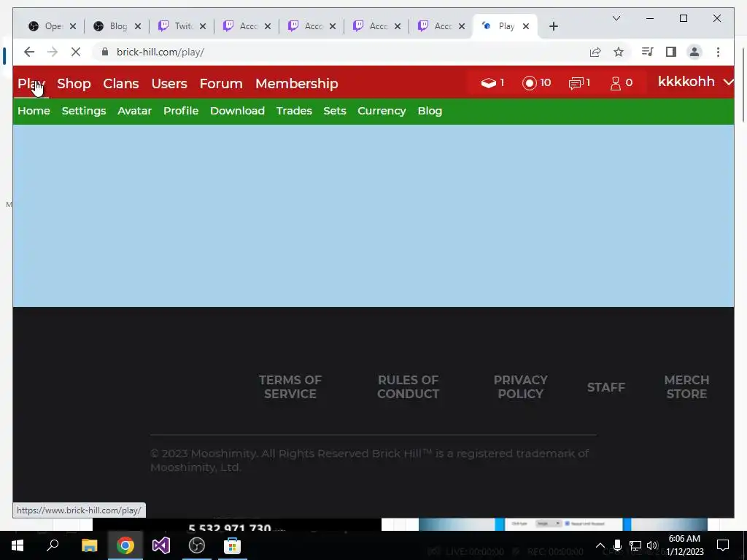This screenshot has width=747, height=560.
Task: Bookmark this page with the star
Action: click(x=619, y=52)
